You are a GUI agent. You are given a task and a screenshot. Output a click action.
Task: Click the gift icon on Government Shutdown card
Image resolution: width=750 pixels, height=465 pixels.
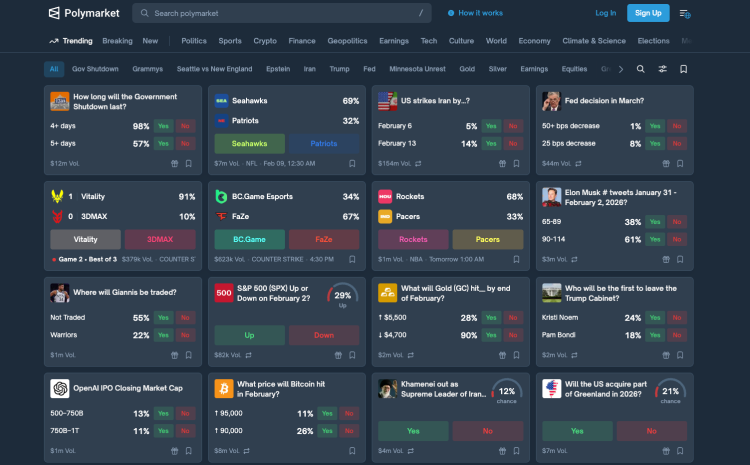click(x=174, y=163)
